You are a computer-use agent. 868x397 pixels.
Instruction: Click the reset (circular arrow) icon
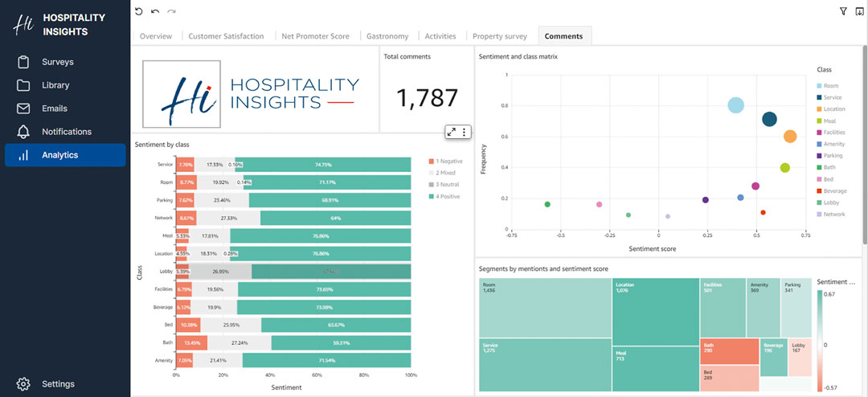(139, 11)
